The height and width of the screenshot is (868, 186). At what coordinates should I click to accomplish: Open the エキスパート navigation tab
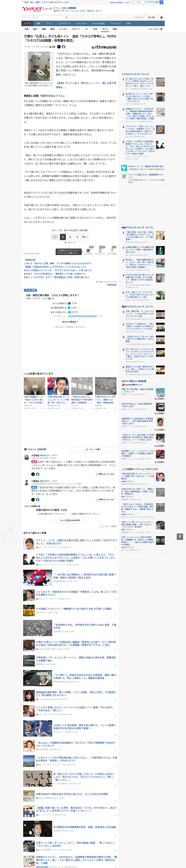click(x=64, y=24)
